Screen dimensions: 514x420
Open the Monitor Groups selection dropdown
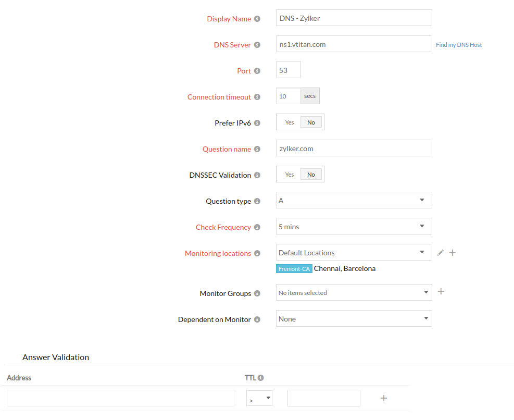(354, 292)
